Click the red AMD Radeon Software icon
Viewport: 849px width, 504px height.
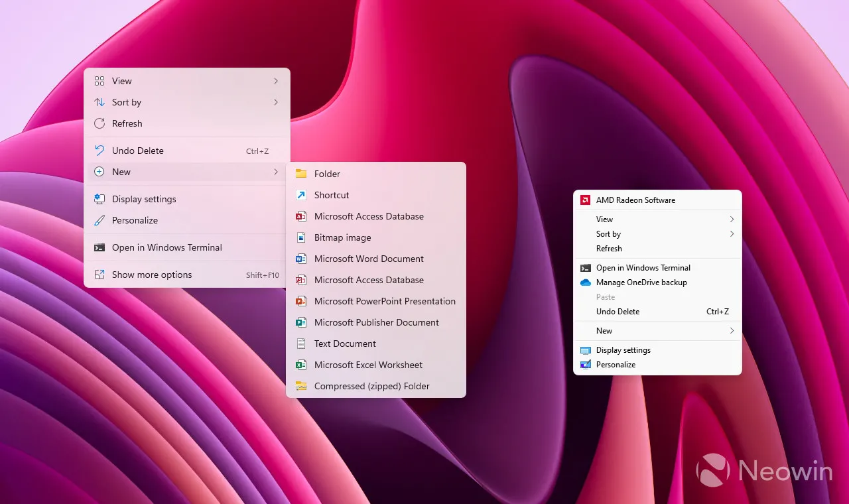click(x=585, y=200)
